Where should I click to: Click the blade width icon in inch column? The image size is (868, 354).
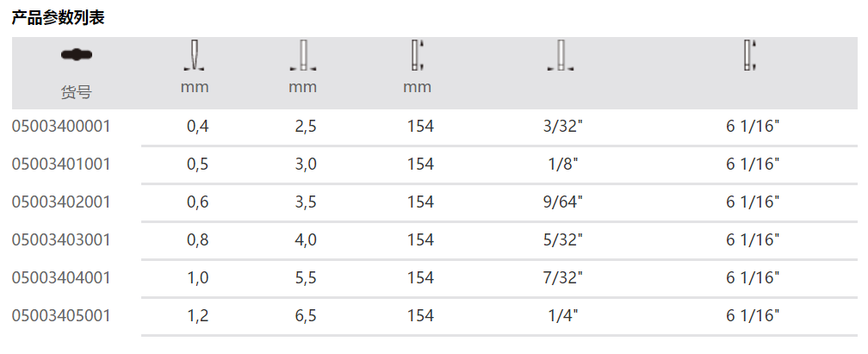pyautogui.click(x=561, y=55)
